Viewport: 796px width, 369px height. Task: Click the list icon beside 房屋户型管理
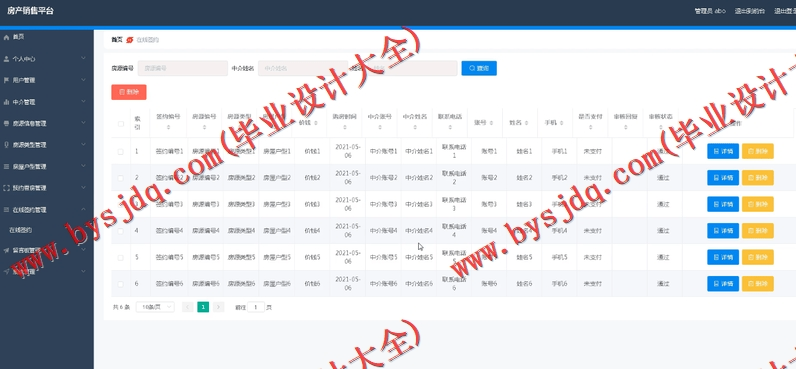coord(6,166)
